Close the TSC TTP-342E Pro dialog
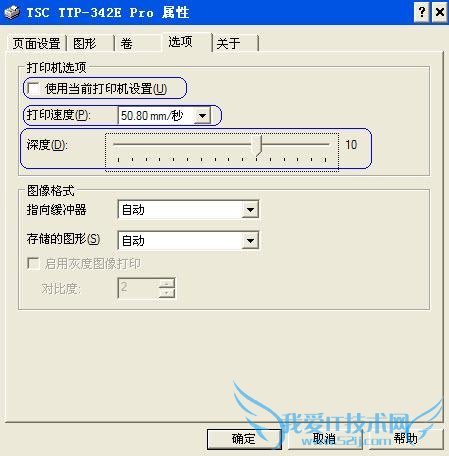The image size is (449, 456). [439, 12]
